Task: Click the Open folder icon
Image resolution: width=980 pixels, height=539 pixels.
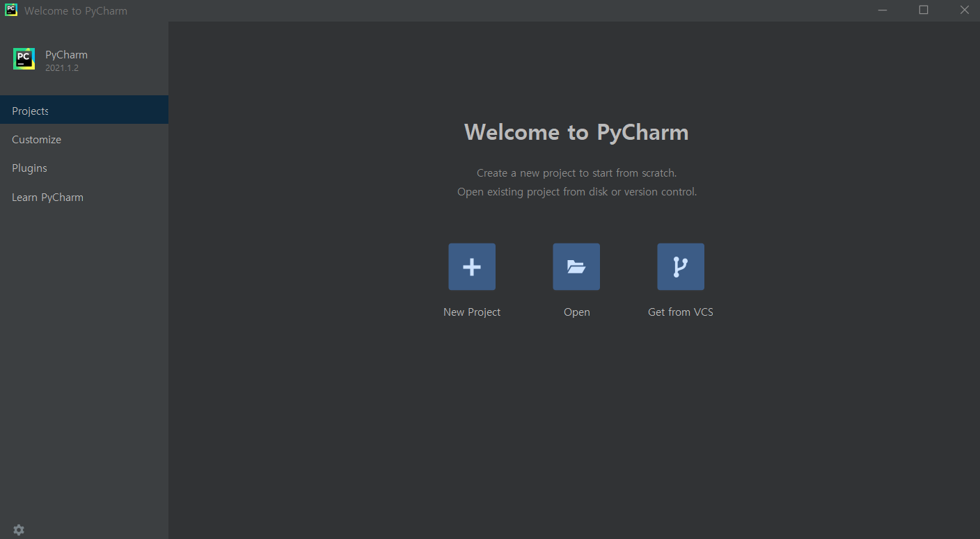Action: coord(576,266)
